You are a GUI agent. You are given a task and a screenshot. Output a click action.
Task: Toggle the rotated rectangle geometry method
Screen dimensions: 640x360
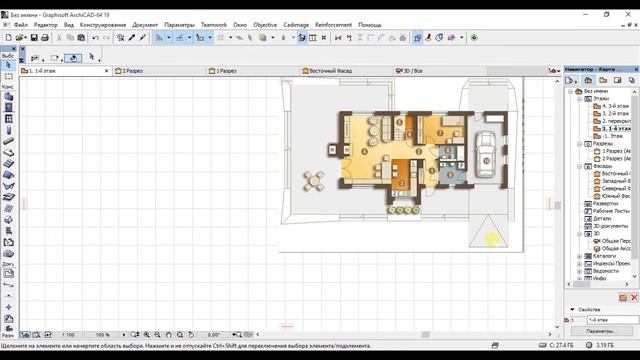(73, 58)
